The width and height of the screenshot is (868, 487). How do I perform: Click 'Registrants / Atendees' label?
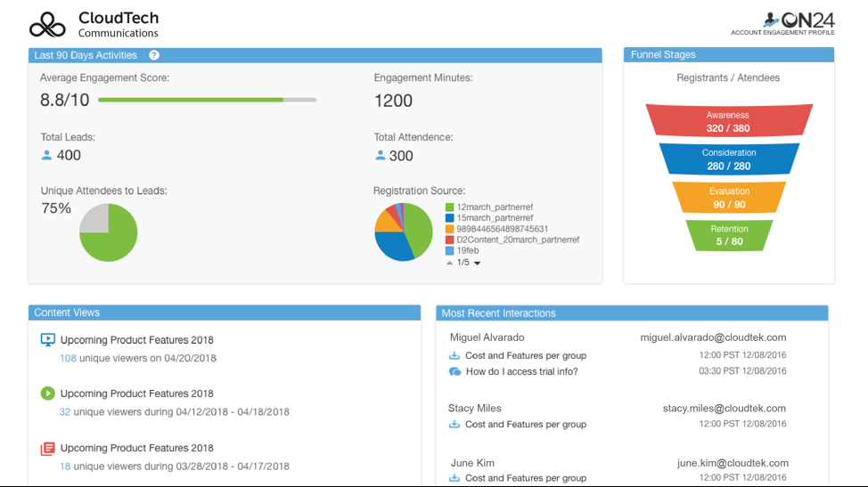(x=728, y=78)
